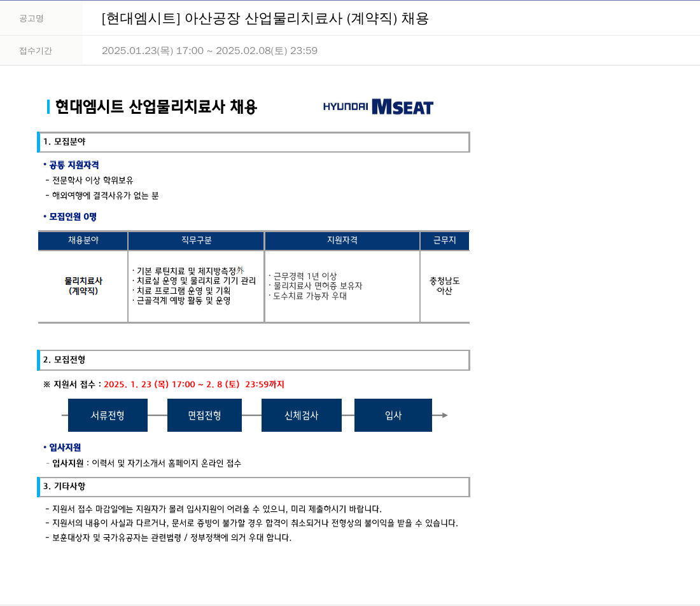700x606 pixels.
Task: Click the 공고명 label
Action: point(31,18)
